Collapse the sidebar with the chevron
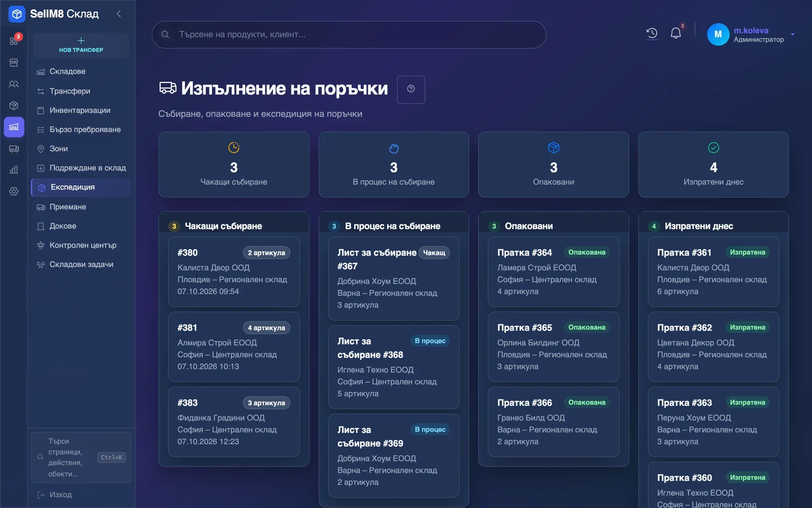This screenshot has height=508, width=812. pyautogui.click(x=119, y=14)
